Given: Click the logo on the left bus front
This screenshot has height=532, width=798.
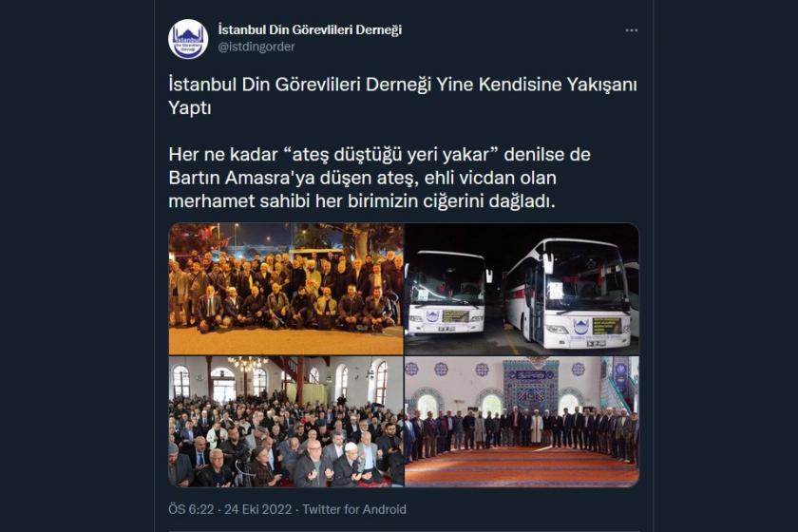Looking at the screenshot, I should pyautogui.click(x=432, y=316).
